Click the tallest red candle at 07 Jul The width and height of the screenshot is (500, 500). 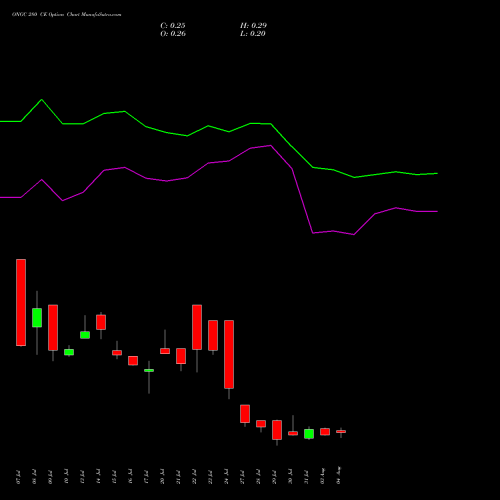click(x=21, y=302)
